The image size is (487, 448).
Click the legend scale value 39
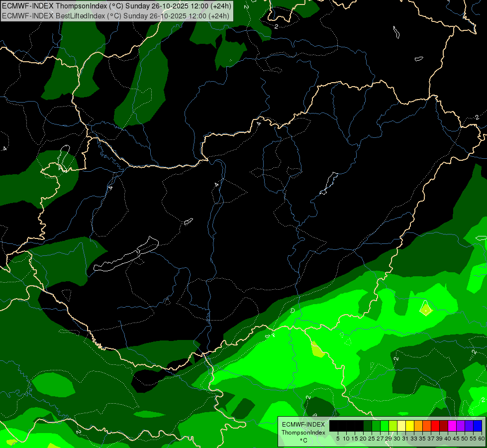439,439
